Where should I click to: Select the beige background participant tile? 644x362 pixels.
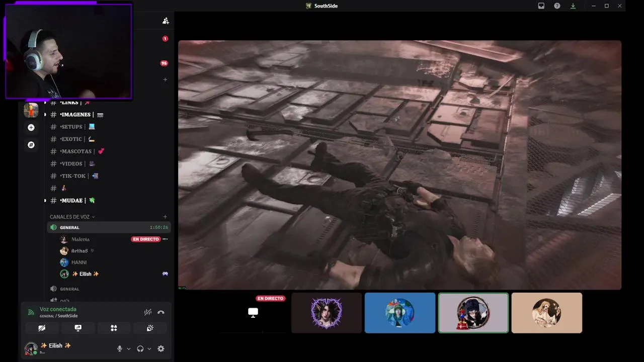click(x=547, y=313)
